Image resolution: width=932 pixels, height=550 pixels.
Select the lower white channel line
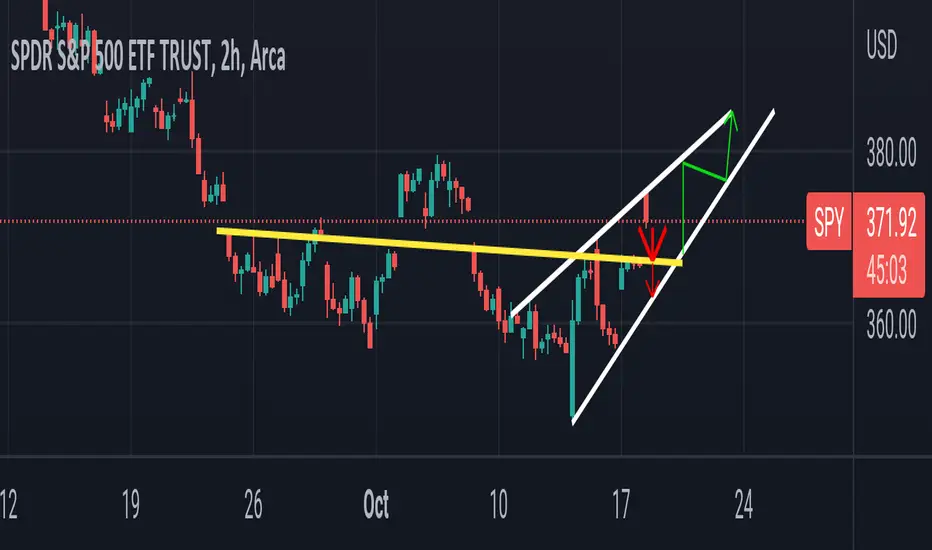click(673, 267)
